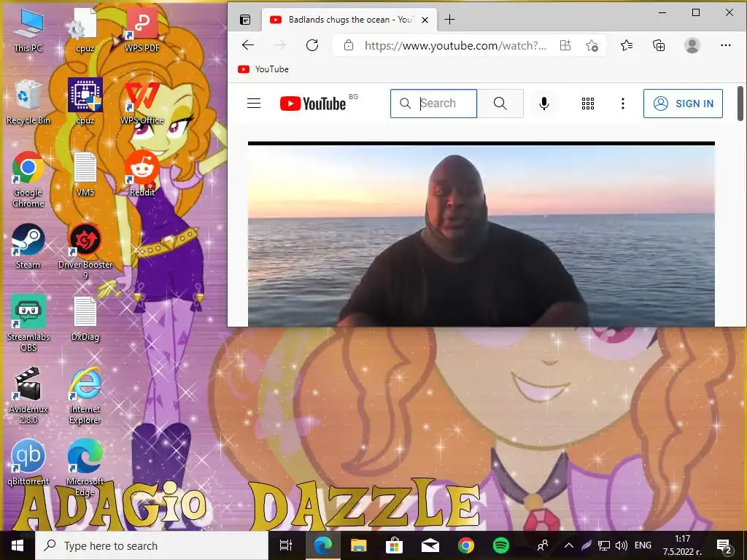
Task: Open a new Edge tab
Action: tap(449, 20)
